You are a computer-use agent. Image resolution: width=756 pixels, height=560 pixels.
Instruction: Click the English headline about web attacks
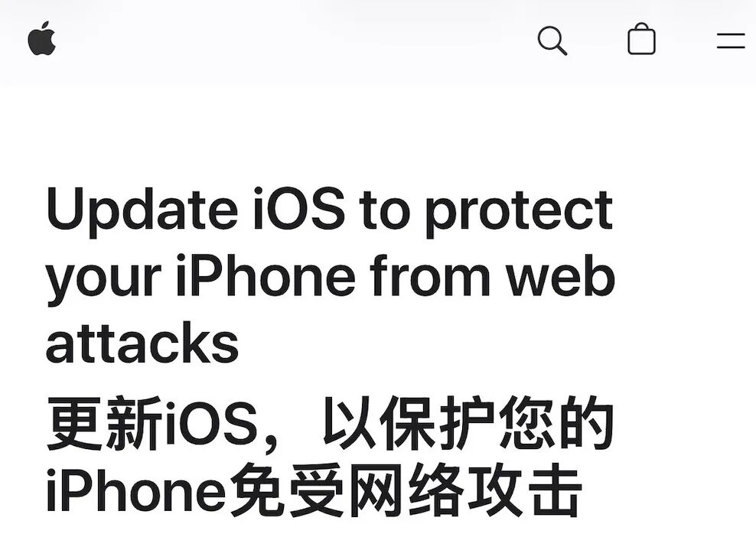point(330,276)
